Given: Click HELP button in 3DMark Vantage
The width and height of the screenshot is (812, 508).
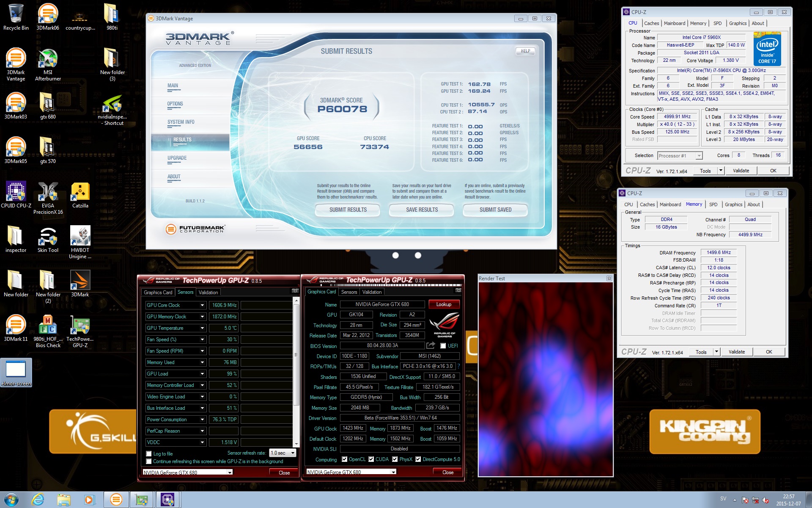Looking at the screenshot, I should 525,51.
